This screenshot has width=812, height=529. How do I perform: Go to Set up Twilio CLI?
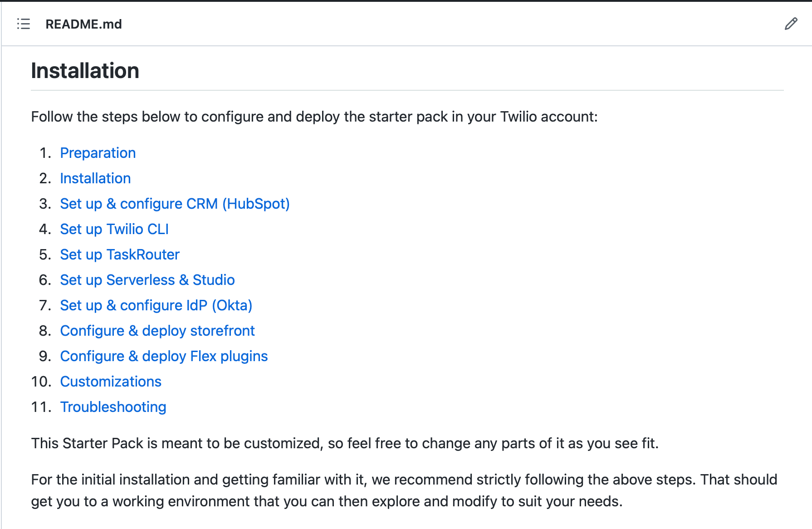(114, 229)
